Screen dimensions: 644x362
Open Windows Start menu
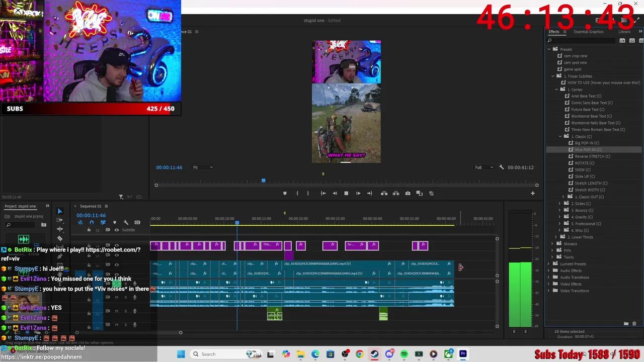pyautogui.click(x=181, y=354)
